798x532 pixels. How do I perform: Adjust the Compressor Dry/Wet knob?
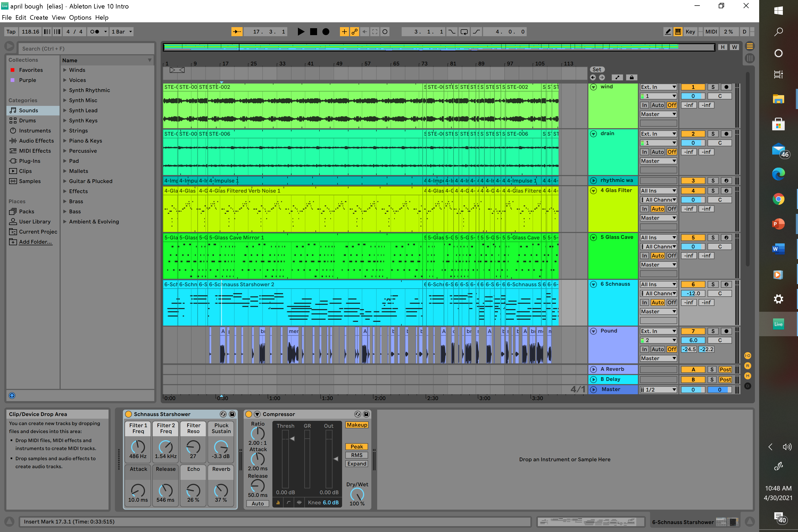pyautogui.click(x=357, y=494)
